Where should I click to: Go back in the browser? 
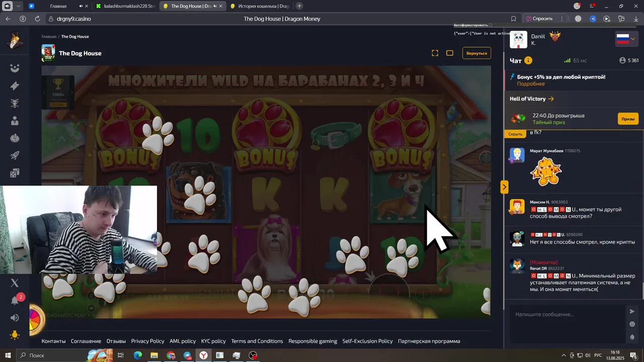click(8, 19)
